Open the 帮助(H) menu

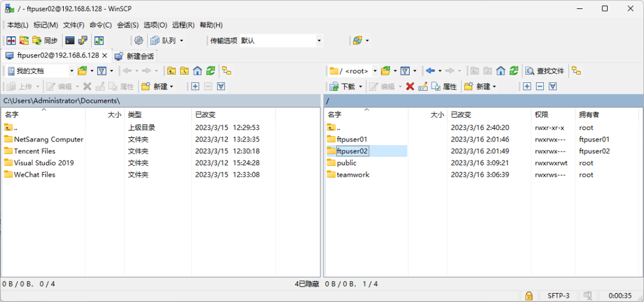(x=211, y=24)
